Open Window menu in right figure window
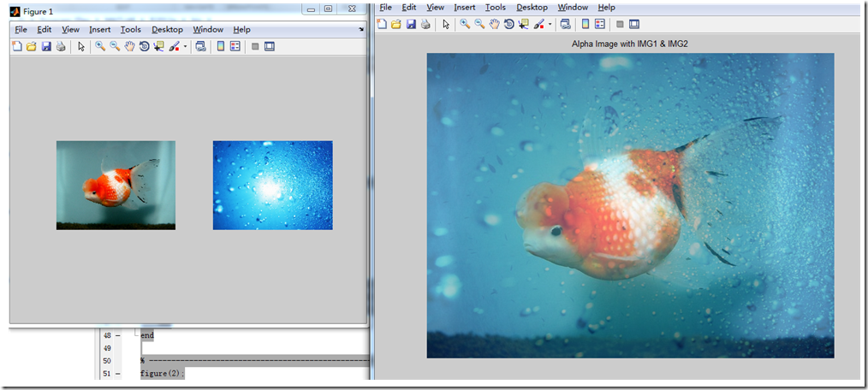 [x=573, y=7]
